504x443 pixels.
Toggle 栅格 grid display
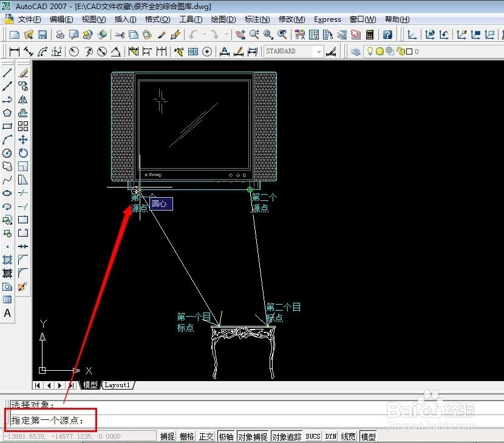(x=187, y=436)
